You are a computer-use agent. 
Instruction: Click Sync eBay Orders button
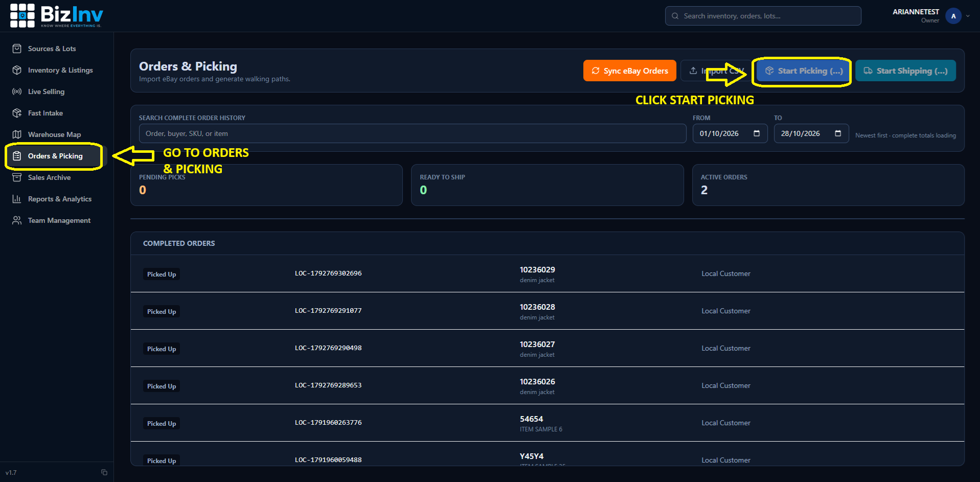[630, 71]
